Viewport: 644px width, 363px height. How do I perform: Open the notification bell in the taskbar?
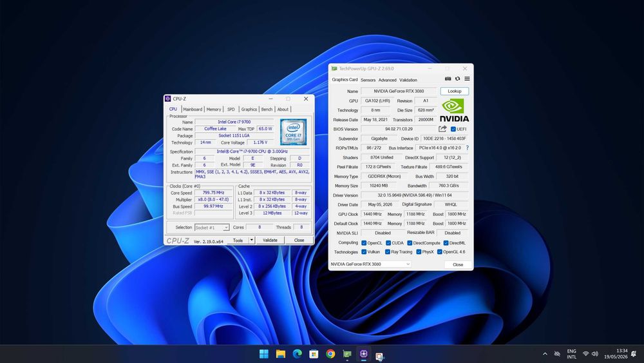click(633, 353)
